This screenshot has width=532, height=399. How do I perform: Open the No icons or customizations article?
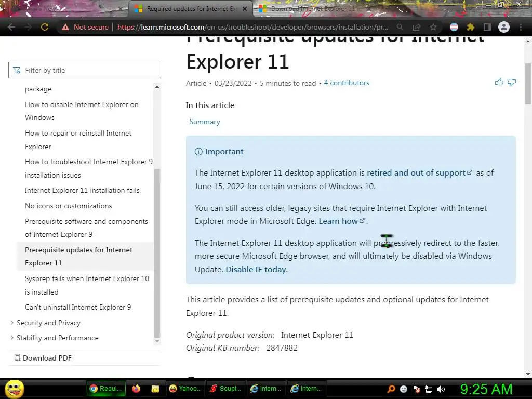pos(68,206)
